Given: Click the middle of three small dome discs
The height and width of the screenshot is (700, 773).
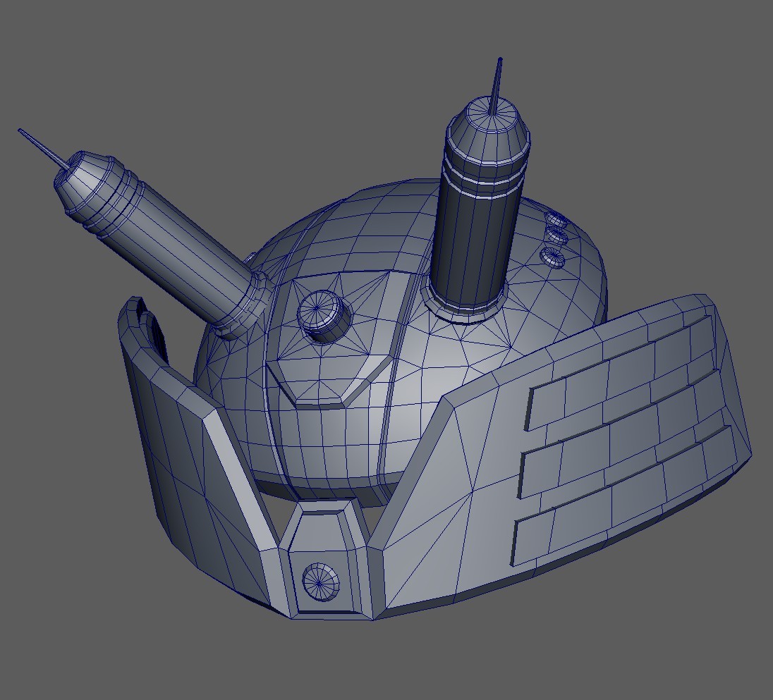Looking at the screenshot, I should coord(558,237).
